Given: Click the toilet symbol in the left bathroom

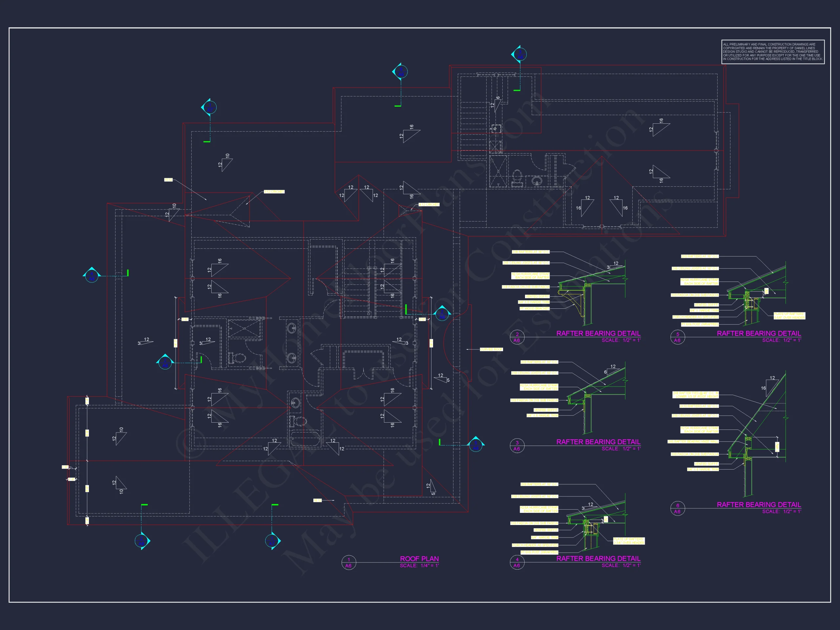Looking at the screenshot, I should [237, 358].
